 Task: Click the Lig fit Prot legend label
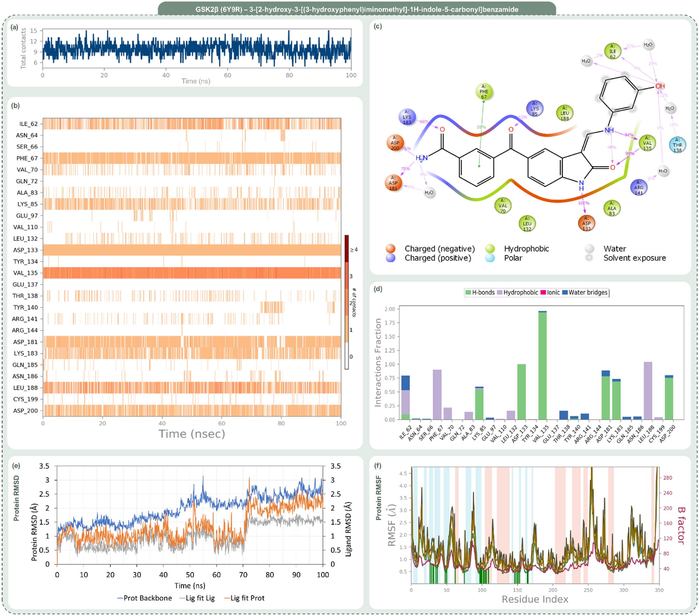click(x=247, y=598)
